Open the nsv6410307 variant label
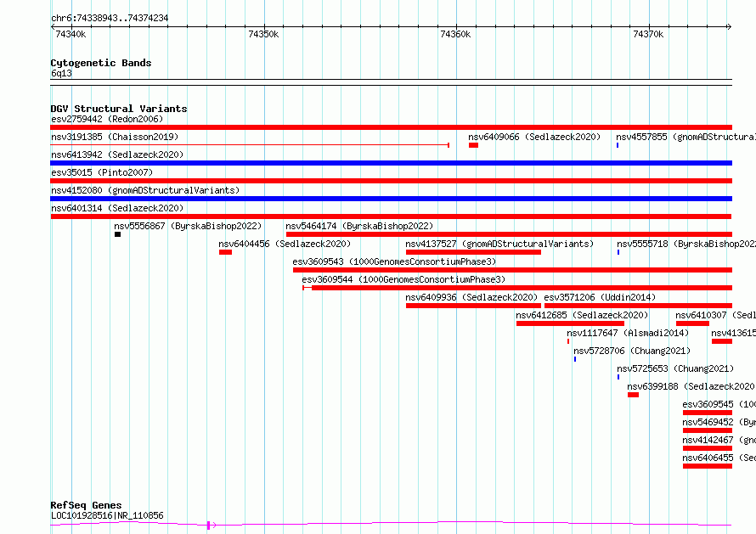The height and width of the screenshot is (534, 756). [x=715, y=315]
